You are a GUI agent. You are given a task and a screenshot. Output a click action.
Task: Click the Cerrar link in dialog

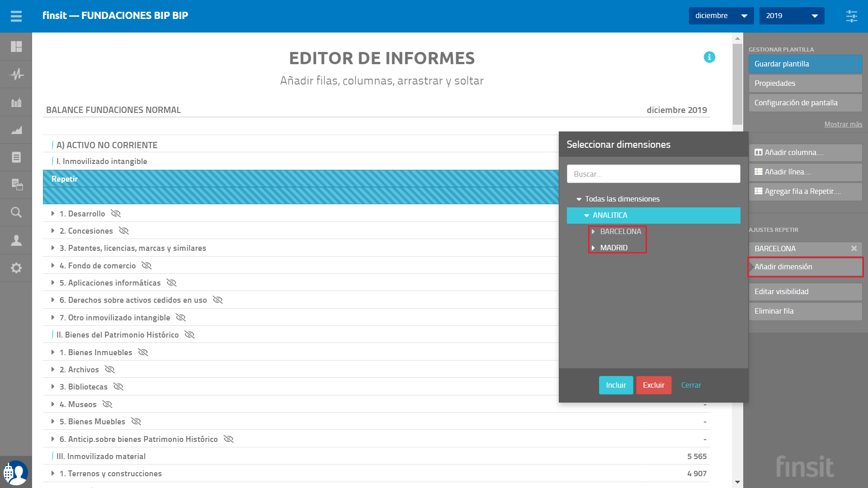(x=691, y=385)
